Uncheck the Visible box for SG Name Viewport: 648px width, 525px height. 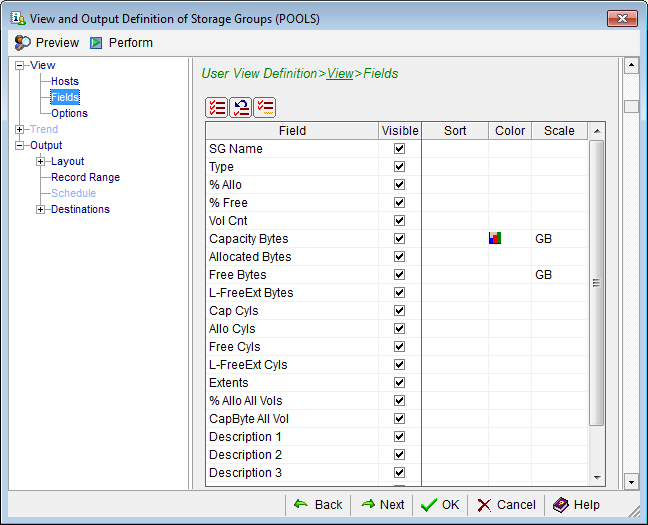pyautogui.click(x=400, y=149)
